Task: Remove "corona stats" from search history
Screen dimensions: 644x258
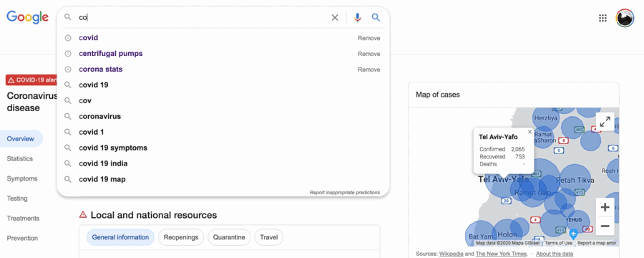Action: pyautogui.click(x=369, y=70)
